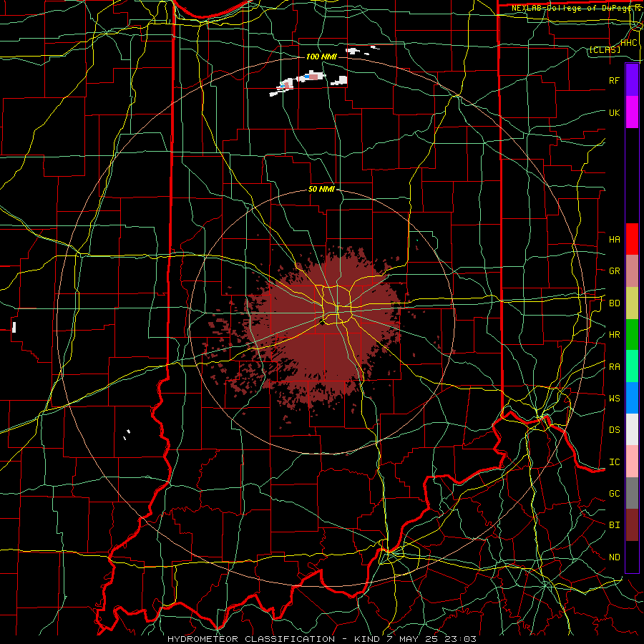Click the IC legend label
This screenshot has height=644, width=644.
click(614, 462)
